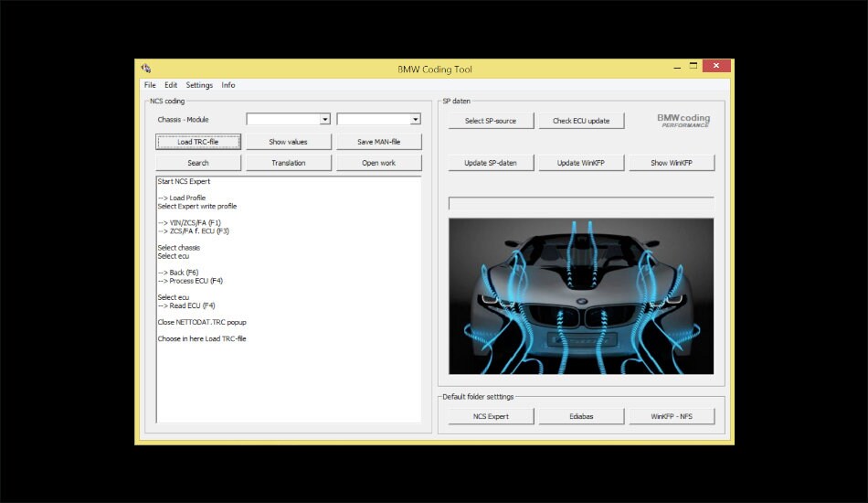Click the Load TRC-file button
868x503 pixels.
pos(198,142)
